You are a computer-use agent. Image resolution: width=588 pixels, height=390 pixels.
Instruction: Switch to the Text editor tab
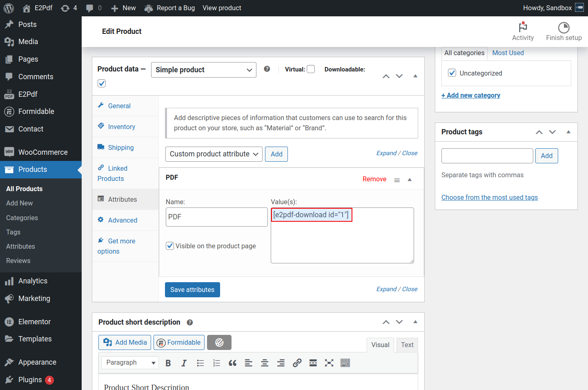(x=407, y=345)
